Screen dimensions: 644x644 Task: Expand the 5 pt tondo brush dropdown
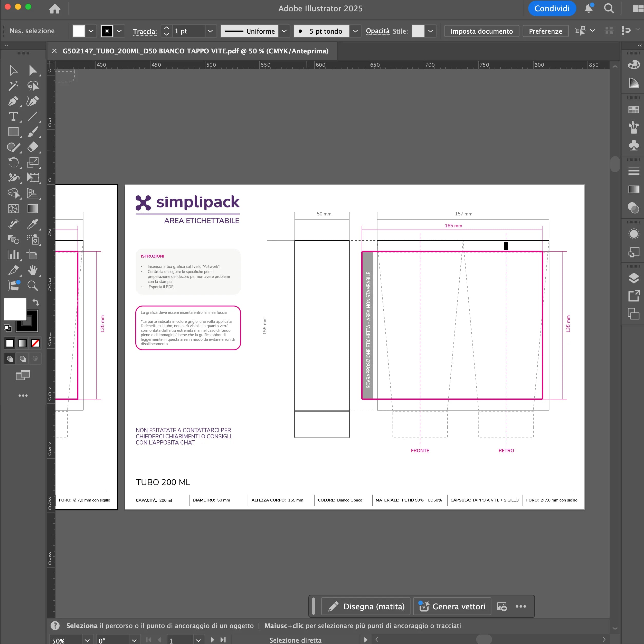click(355, 31)
